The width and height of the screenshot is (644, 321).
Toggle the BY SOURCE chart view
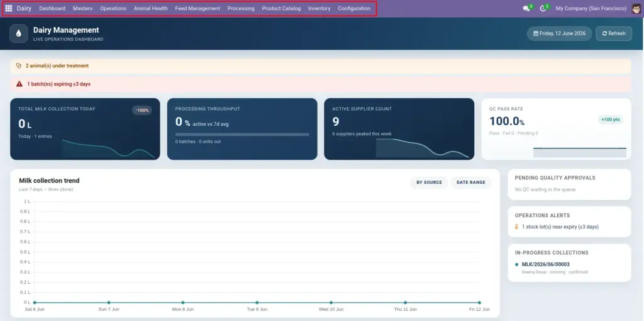pos(429,183)
